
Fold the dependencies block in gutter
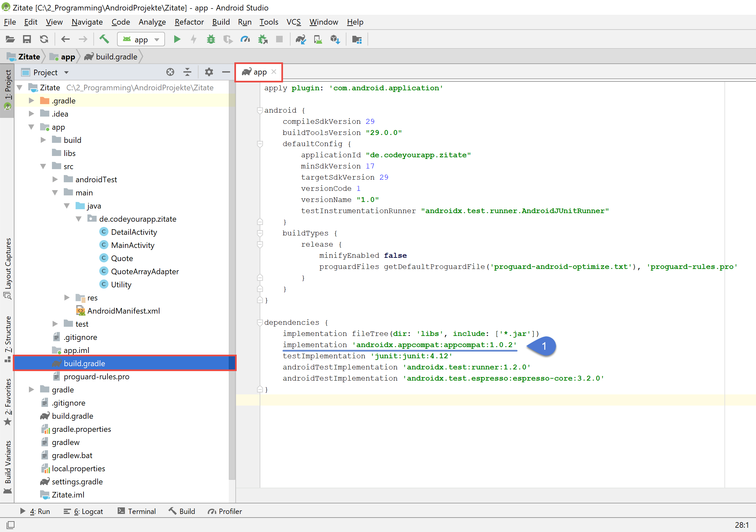point(260,322)
